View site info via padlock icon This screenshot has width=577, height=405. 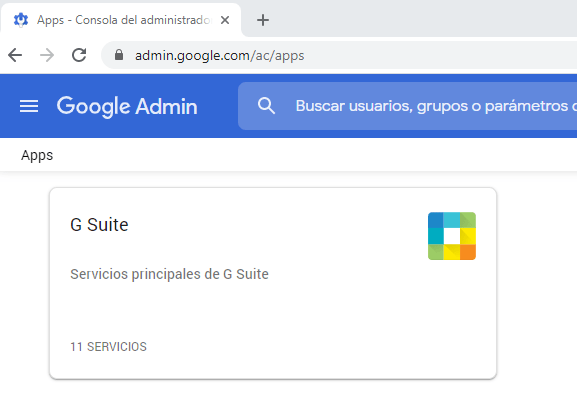coord(119,55)
